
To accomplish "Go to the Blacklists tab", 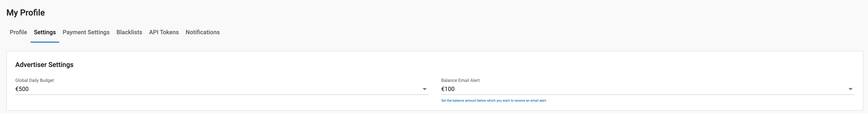I will [129, 32].
